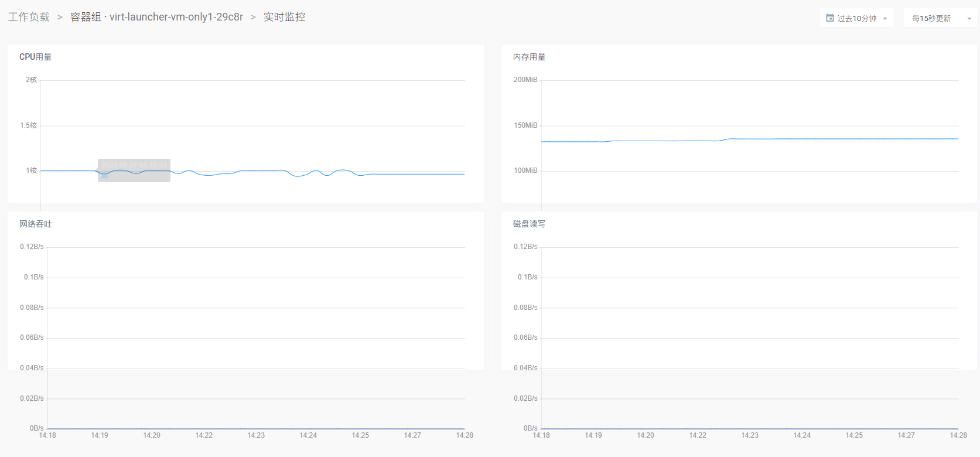This screenshot has width=980, height=457.
Task: Click the 磁盘读写 chart title
Action: click(529, 224)
